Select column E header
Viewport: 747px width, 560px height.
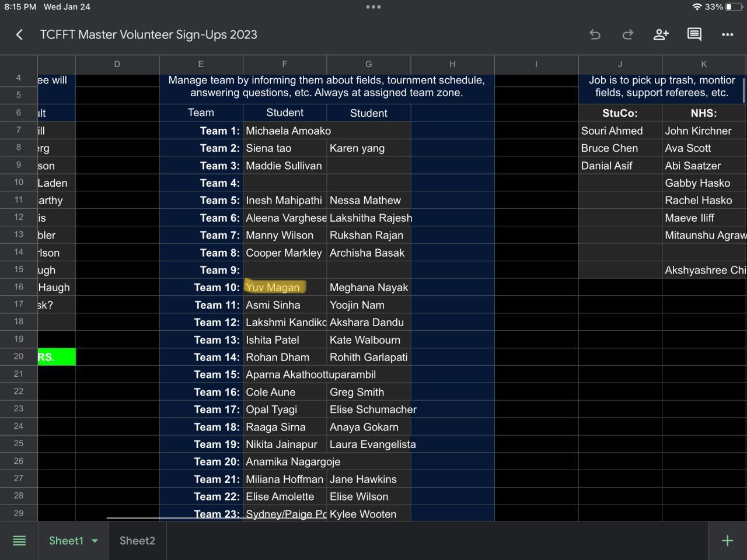[x=201, y=64]
